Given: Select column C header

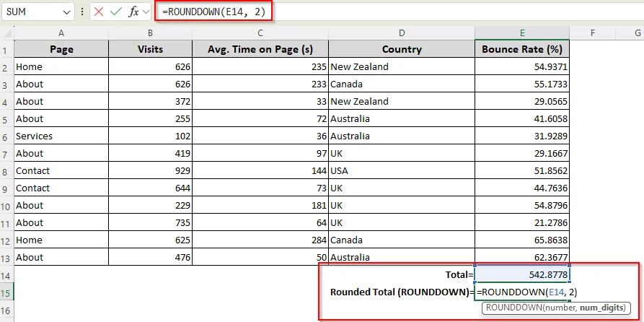Looking at the screenshot, I should [260, 33].
